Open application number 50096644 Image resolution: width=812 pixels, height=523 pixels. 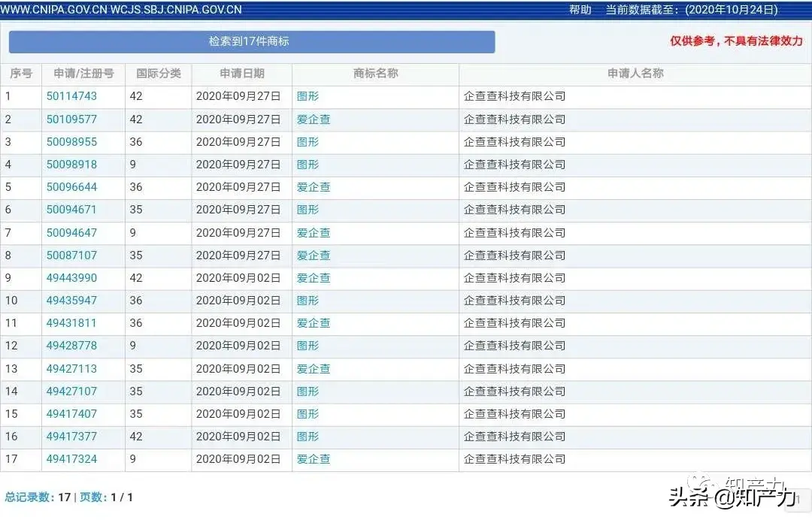pos(71,187)
